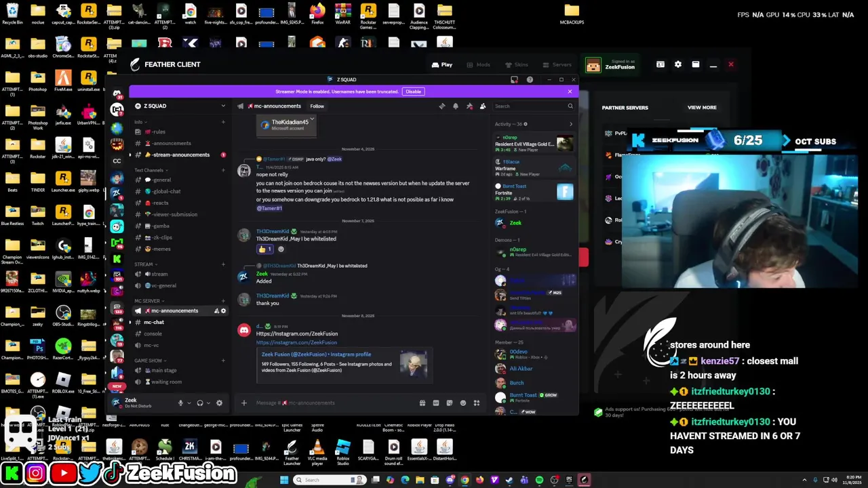This screenshot has width=868, height=488.
Task: Click the Instagram embed profile thumbnail
Action: (x=413, y=364)
